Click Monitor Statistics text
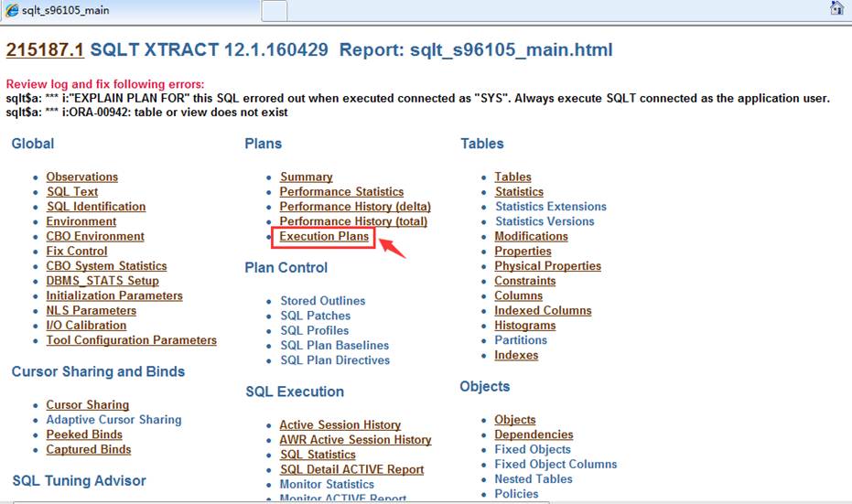Viewport: 852px width, 504px height. tap(327, 485)
